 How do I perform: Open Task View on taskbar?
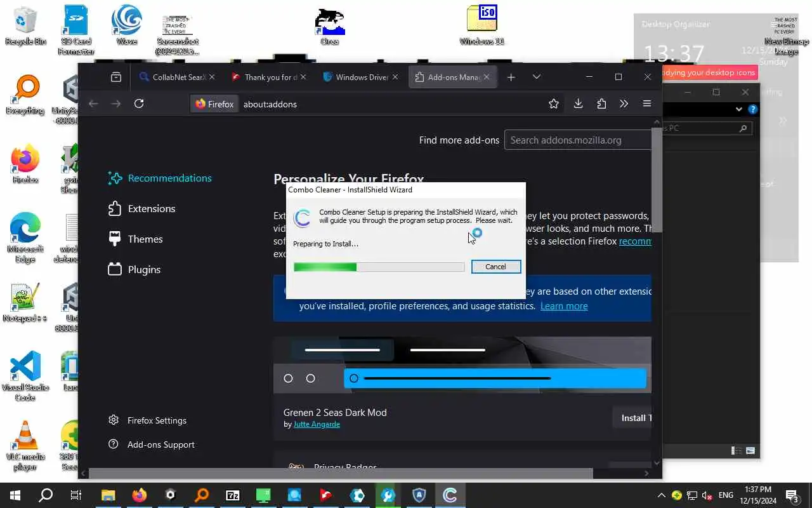76,495
